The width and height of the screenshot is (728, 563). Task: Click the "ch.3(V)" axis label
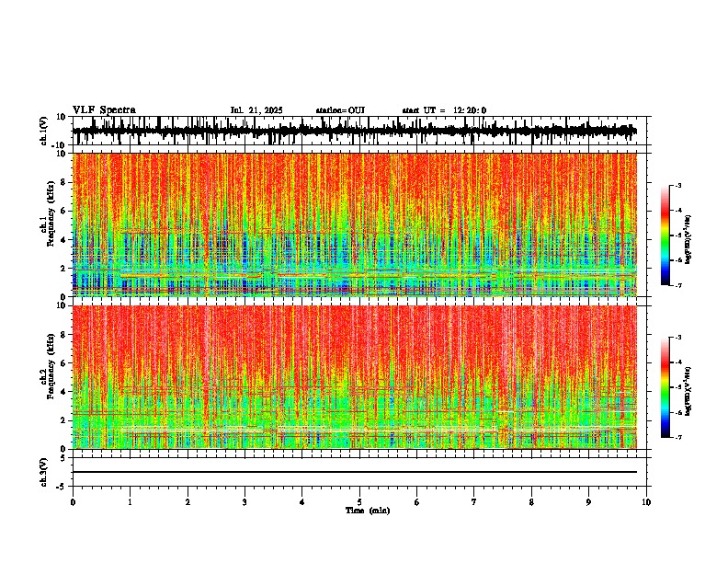click(44, 472)
